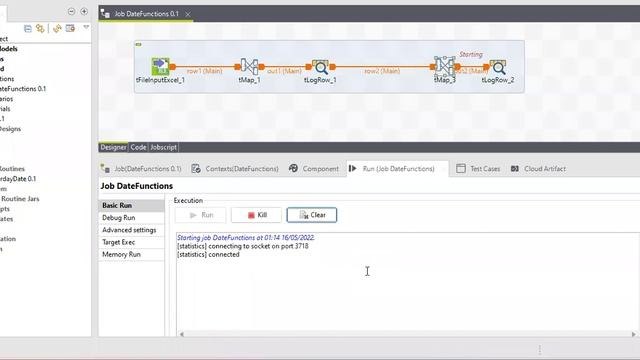The height and width of the screenshot is (360, 640).
Task: Switch to the Code tab
Action: point(138,147)
